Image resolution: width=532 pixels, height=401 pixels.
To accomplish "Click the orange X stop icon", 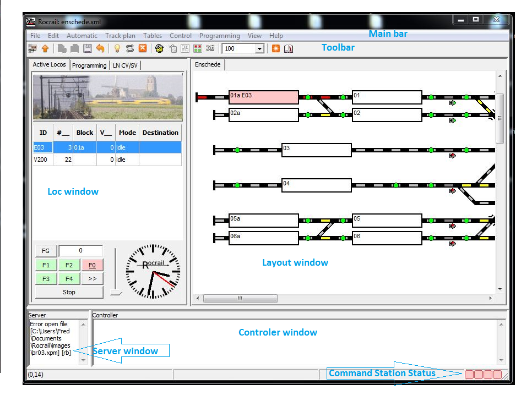I will 143,48.
